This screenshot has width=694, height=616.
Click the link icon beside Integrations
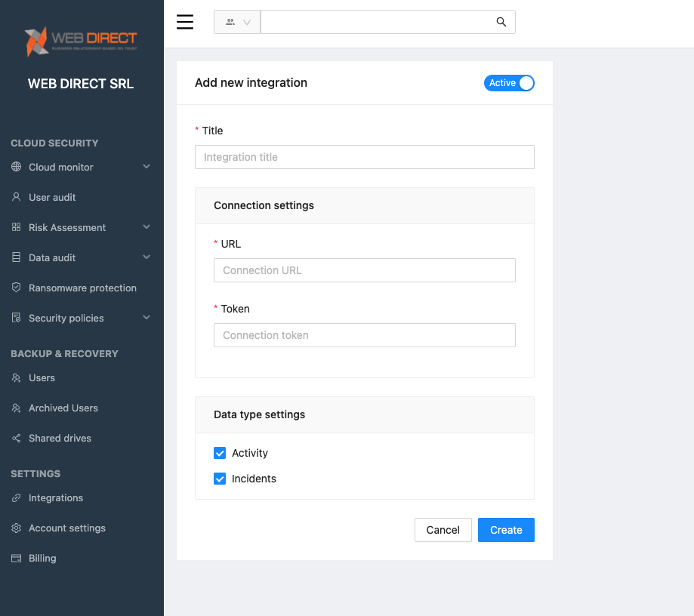pos(17,497)
